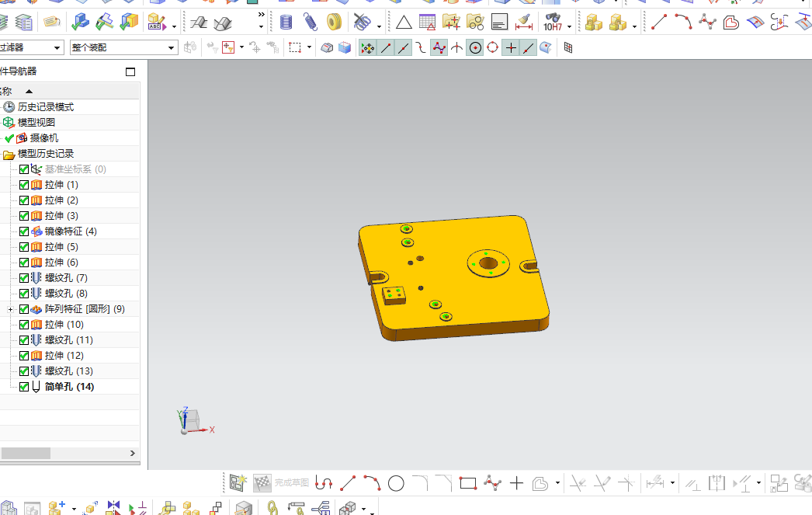Select 模型历史记录 folder node
This screenshot has height=515, width=812.
(46, 154)
